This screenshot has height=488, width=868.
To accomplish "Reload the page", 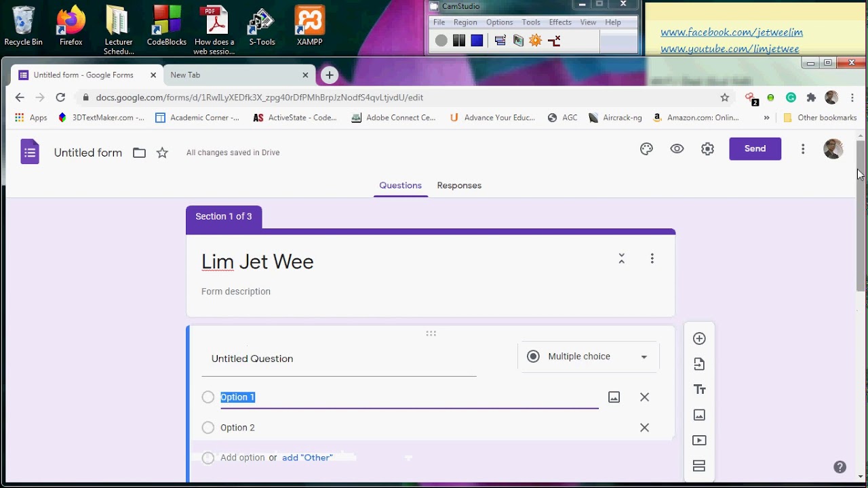I will (x=60, y=98).
